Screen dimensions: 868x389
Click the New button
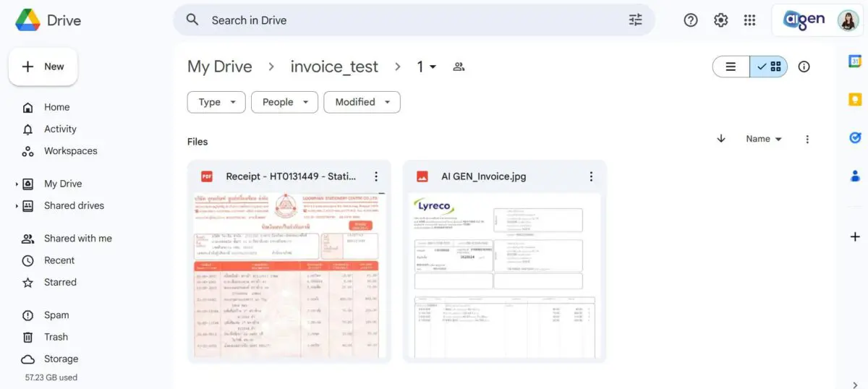point(43,67)
